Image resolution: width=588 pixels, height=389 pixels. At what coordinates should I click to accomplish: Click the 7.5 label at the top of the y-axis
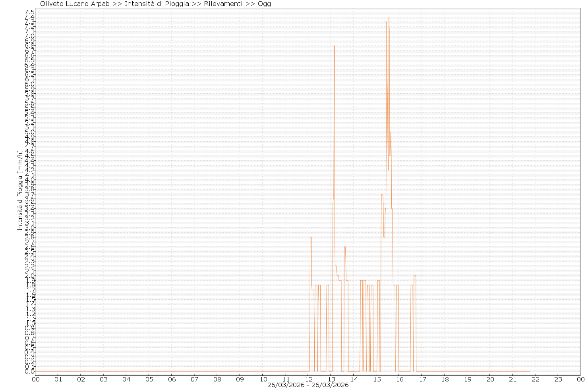pos(30,12)
